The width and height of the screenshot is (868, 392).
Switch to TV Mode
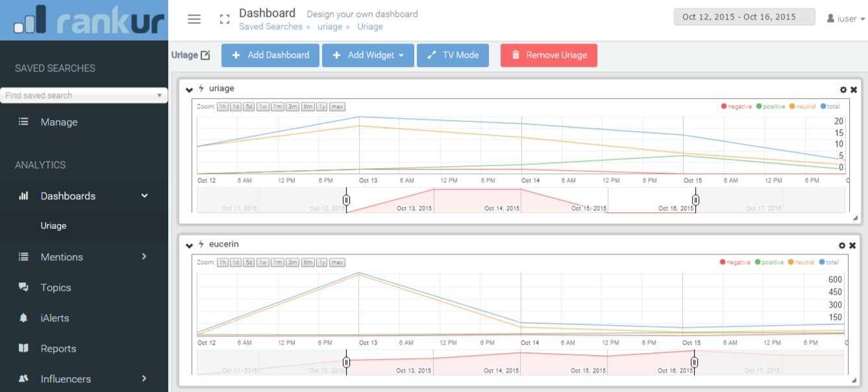point(453,55)
